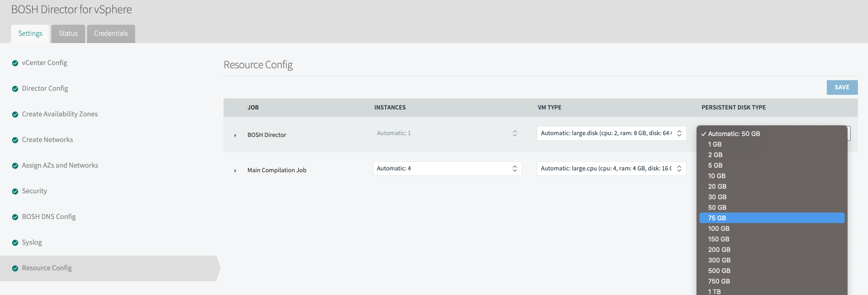Expand the Main Compilation Job row

(x=235, y=170)
